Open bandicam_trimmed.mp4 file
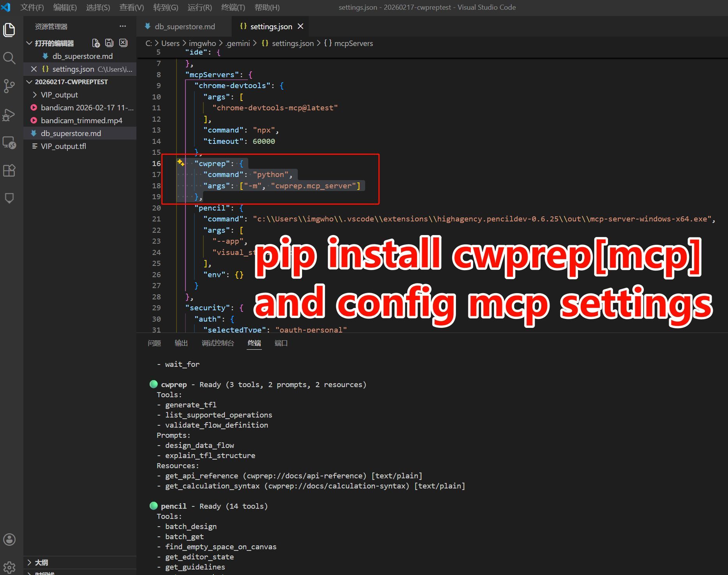Screen dimensions: 728x575 point(80,120)
